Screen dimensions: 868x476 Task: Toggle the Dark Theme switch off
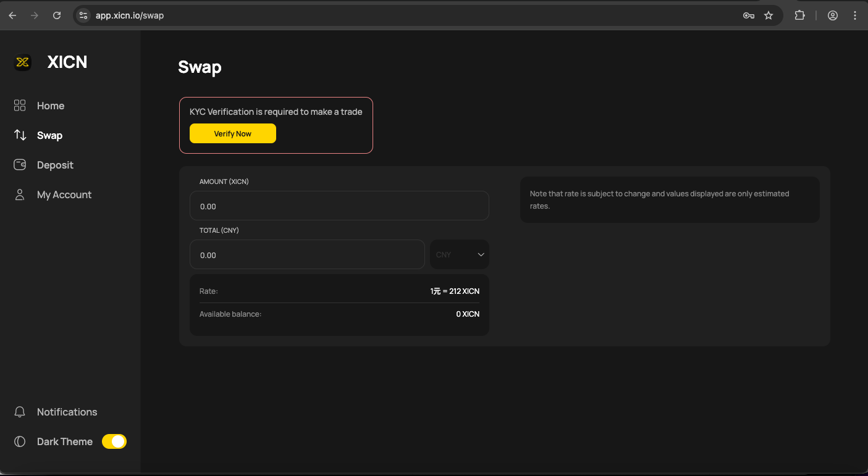coord(114,441)
